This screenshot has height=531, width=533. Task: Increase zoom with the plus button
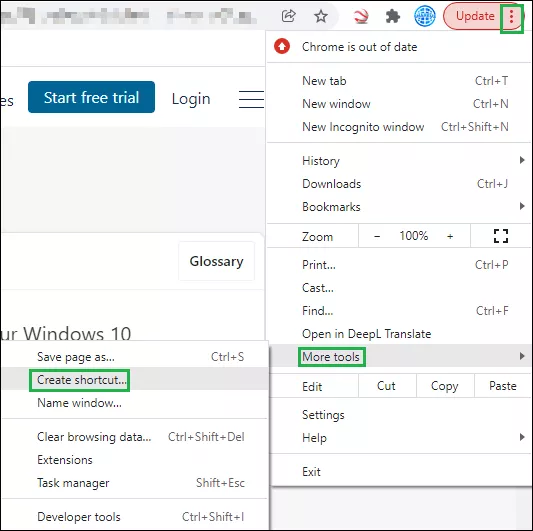point(450,236)
